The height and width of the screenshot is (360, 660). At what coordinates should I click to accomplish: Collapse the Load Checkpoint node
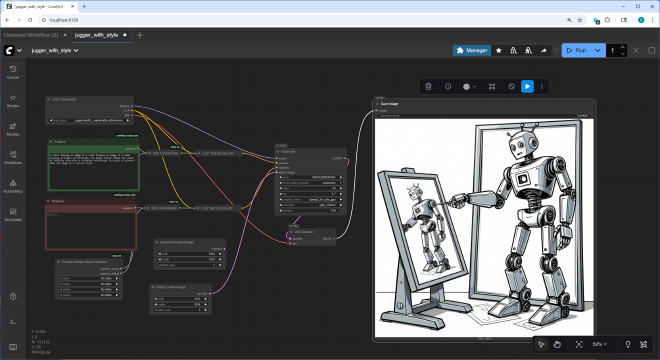pyautogui.click(x=48, y=99)
